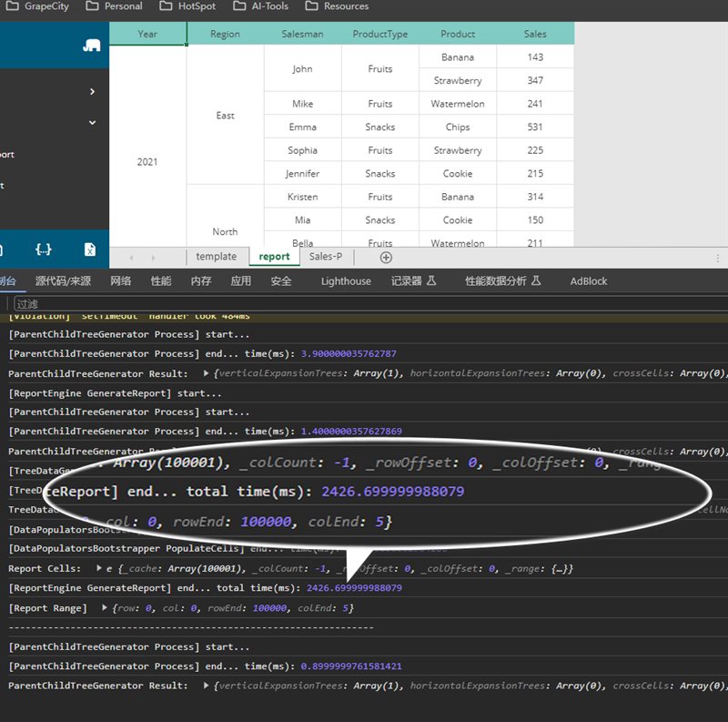This screenshot has height=722, width=728.
Task: Open the 网络 devtools tab
Action: point(120,281)
